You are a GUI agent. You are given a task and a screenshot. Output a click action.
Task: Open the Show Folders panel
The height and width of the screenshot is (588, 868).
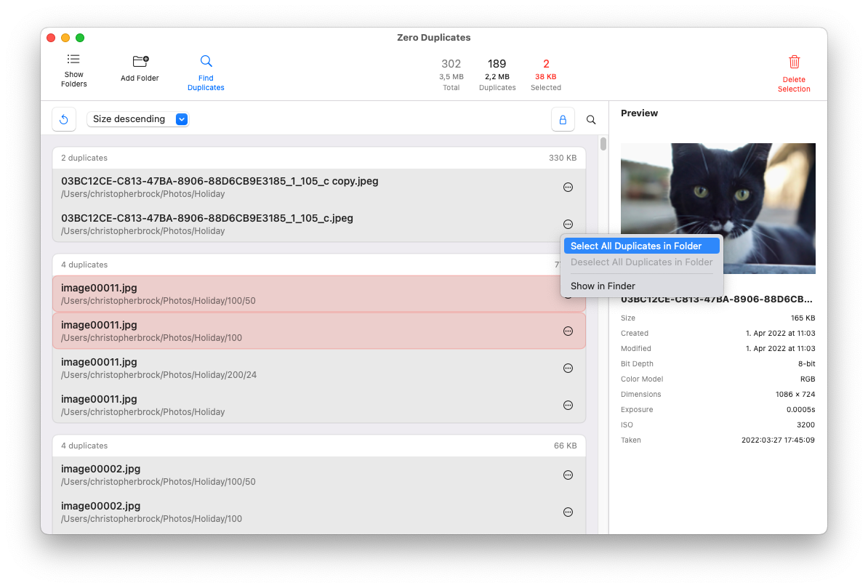pos(73,70)
